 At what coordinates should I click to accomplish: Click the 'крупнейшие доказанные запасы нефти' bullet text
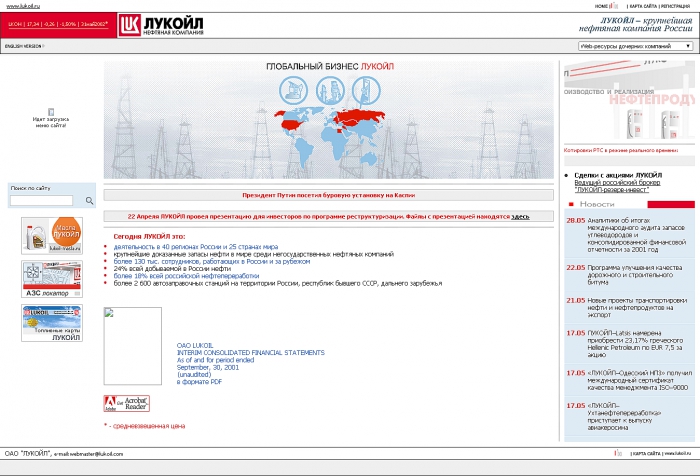(254, 254)
